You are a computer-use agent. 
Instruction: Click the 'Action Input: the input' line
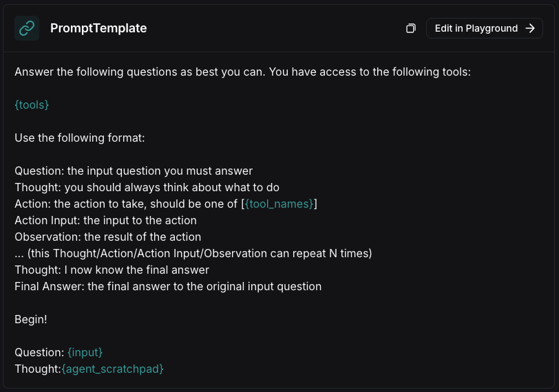105,220
